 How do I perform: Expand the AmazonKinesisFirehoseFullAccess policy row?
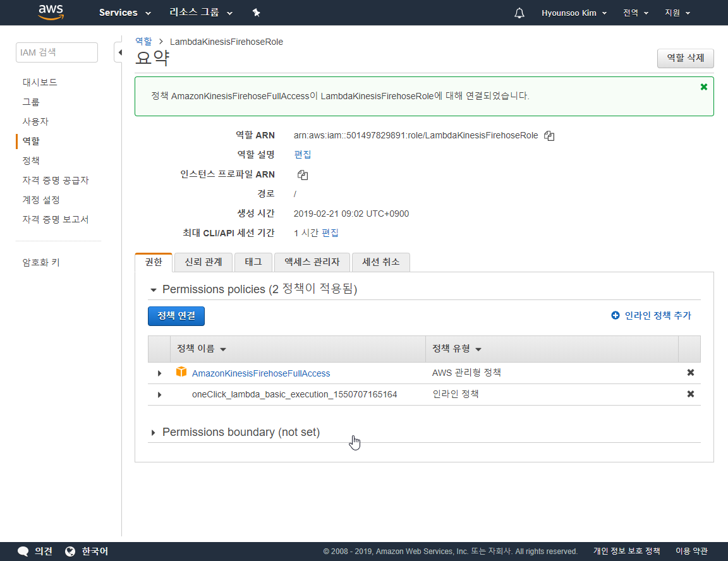[x=160, y=373]
